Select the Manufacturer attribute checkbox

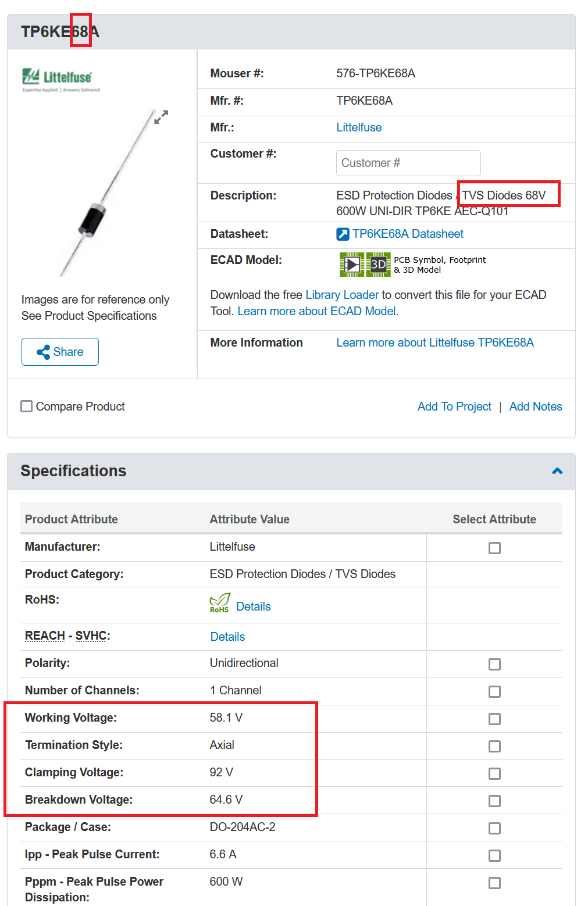(x=494, y=548)
